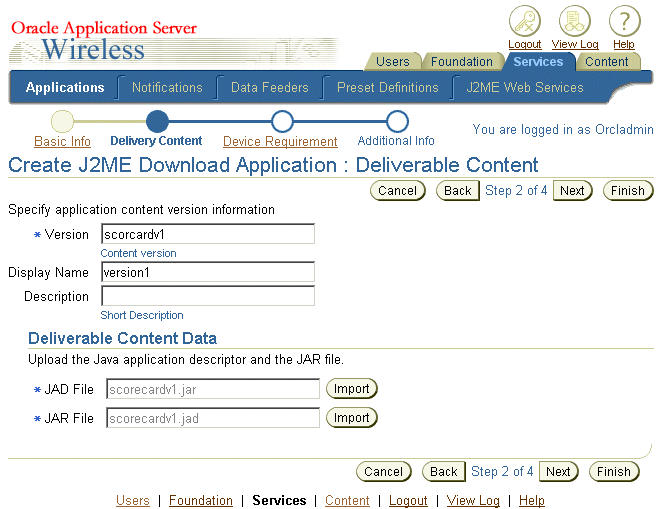Screen dimensions: 663x509
Task: Click the top Finish button
Action: pyautogui.click(x=628, y=191)
